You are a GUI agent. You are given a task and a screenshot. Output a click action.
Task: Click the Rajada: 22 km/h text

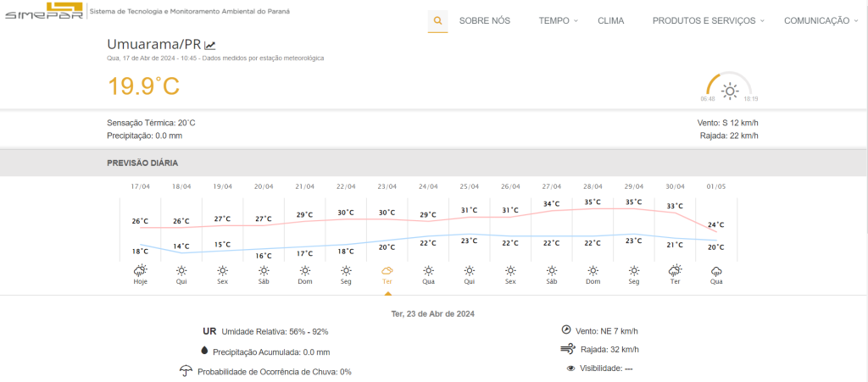coord(729,136)
